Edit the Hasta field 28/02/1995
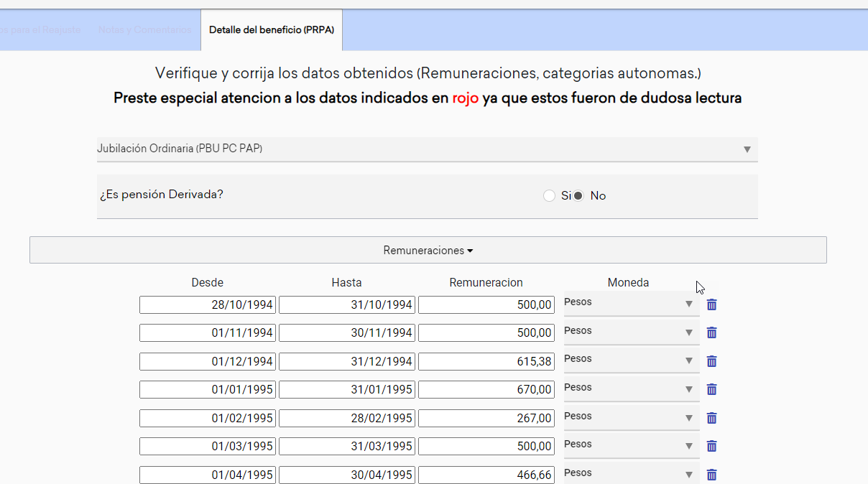Image resolution: width=868 pixels, height=484 pixels. coord(347,418)
